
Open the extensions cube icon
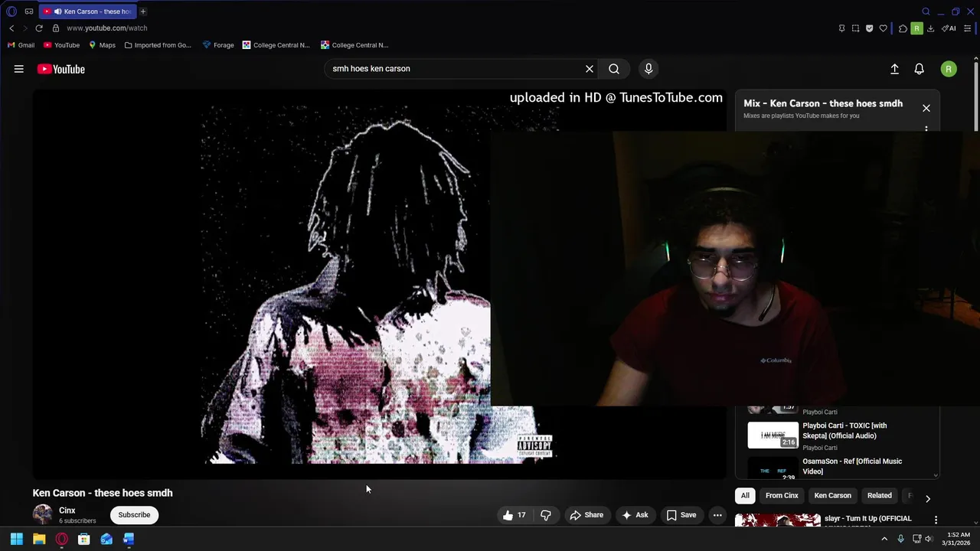click(x=903, y=28)
